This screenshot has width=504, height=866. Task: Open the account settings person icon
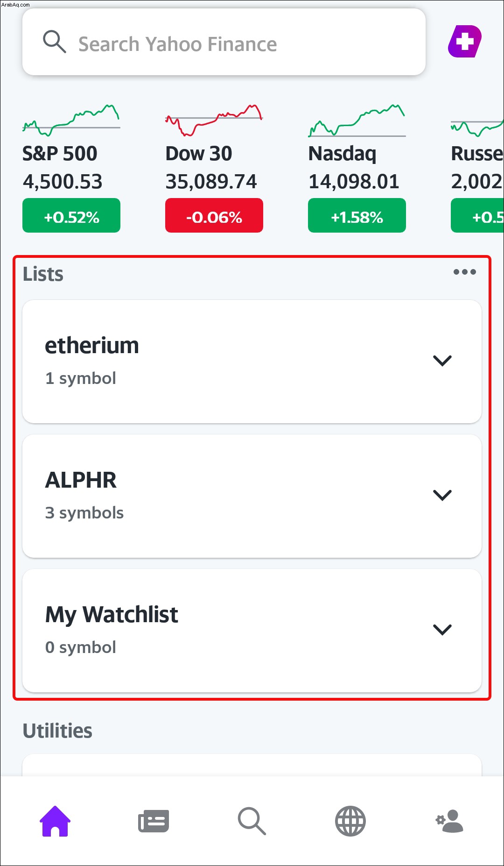(x=449, y=821)
